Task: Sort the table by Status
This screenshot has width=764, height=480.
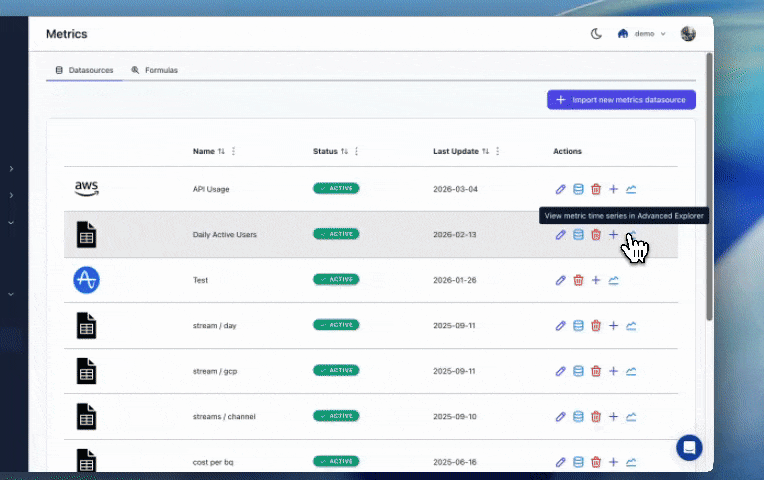Action: click(344, 152)
